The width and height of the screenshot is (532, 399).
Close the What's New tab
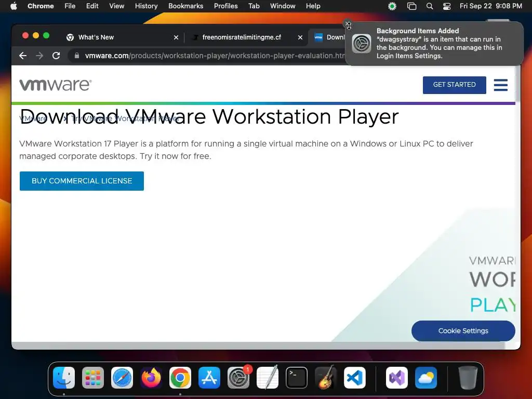coord(176,37)
